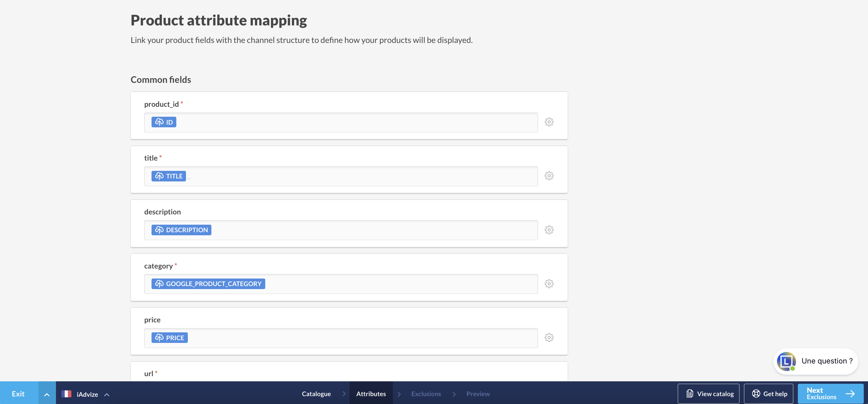
Task: Click cloud icon on ID tag
Action: click(x=159, y=122)
